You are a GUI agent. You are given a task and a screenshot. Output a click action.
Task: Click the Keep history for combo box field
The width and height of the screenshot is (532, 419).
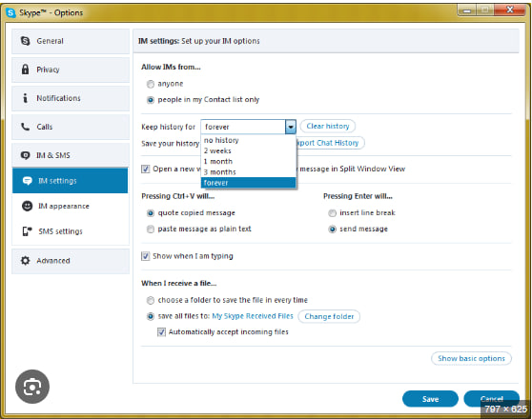point(248,127)
